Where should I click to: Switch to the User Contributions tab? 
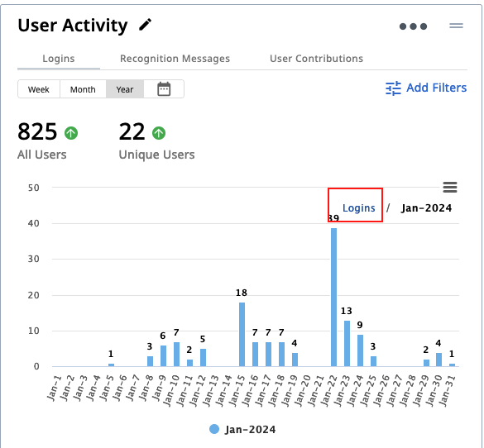pyautogui.click(x=316, y=59)
